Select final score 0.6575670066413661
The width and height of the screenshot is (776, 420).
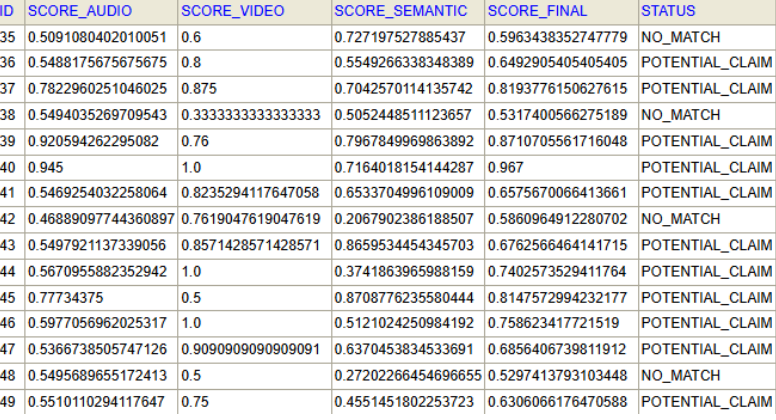click(x=557, y=192)
